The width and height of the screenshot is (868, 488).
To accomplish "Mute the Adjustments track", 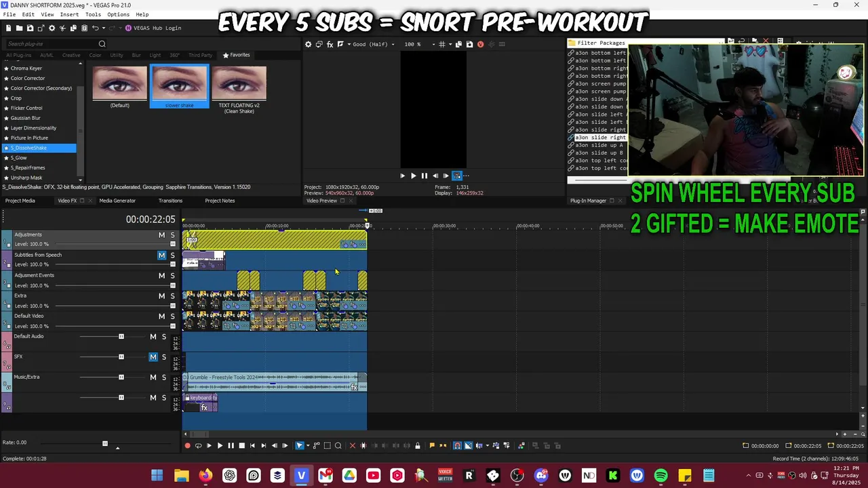I will click(x=161, y=235).
